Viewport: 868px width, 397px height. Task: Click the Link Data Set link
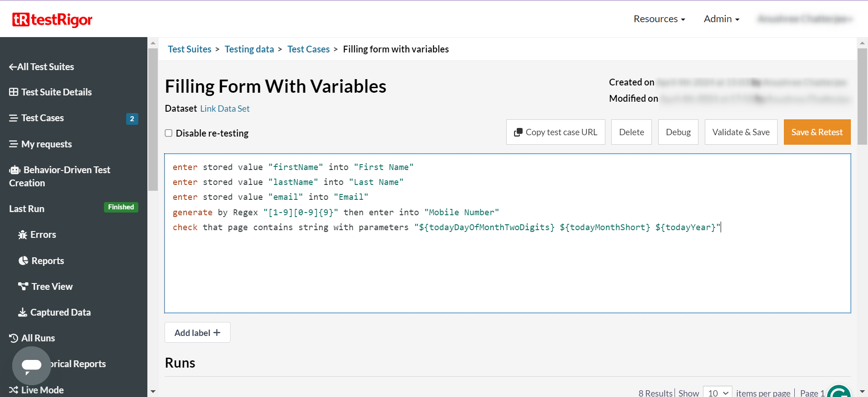(x=225, y=109)
